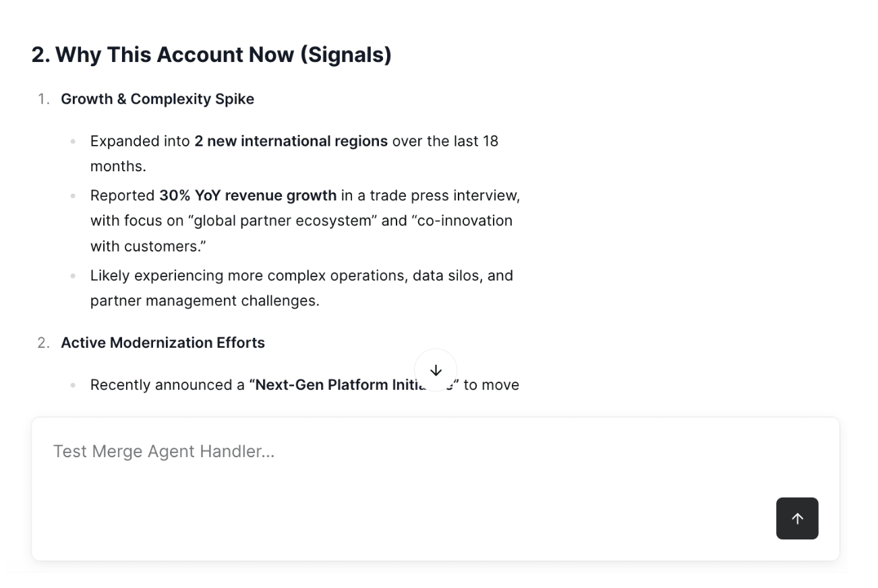This screenshot has height=588, width=878.
Task: Click bullet dot beside Recently announced line
Action: tap(73, 385)
